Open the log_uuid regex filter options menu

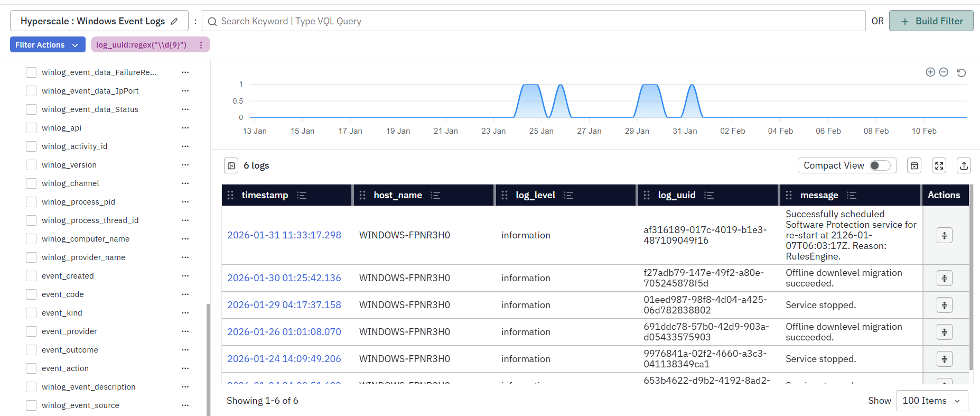(201, 45)
